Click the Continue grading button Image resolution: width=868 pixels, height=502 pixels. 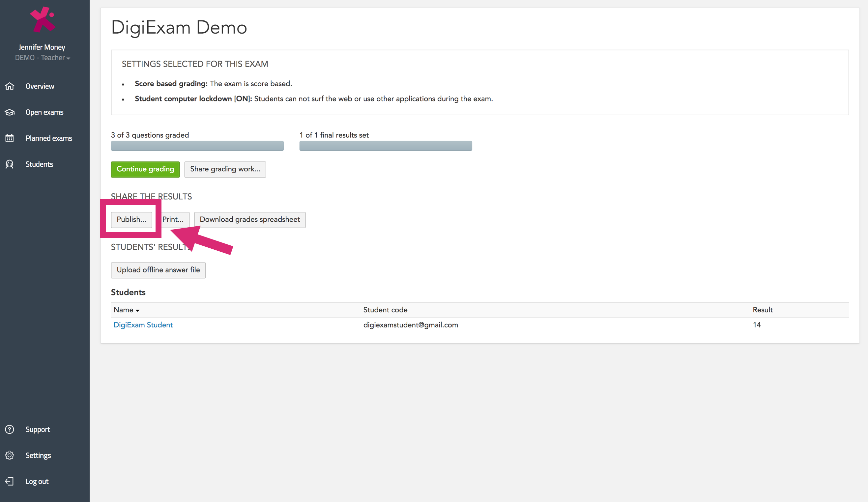click(145, 169)
